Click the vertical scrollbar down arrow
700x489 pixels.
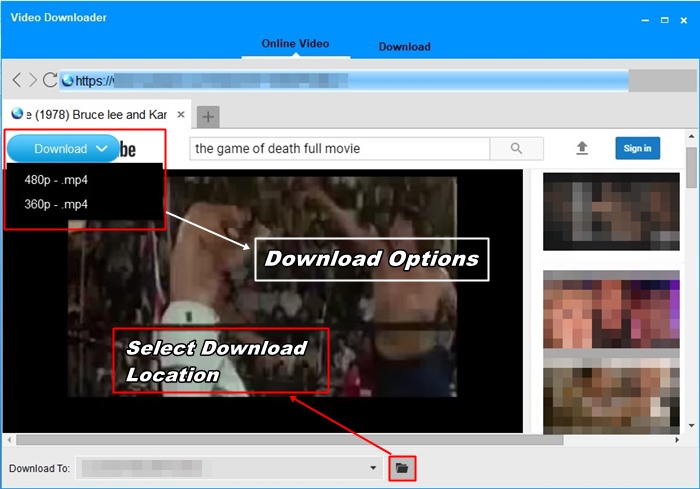point(692,426)
